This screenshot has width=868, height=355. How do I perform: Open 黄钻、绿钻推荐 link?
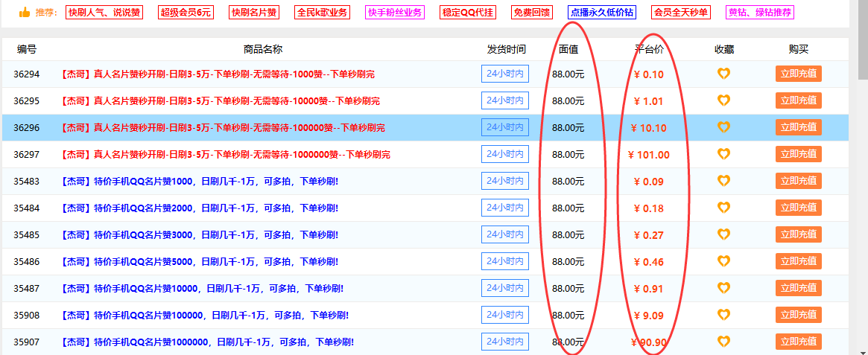(760, 13)
